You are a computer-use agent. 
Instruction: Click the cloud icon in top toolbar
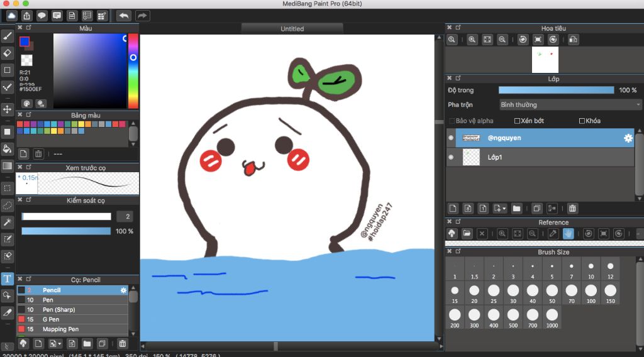click(x=11, y=16)
